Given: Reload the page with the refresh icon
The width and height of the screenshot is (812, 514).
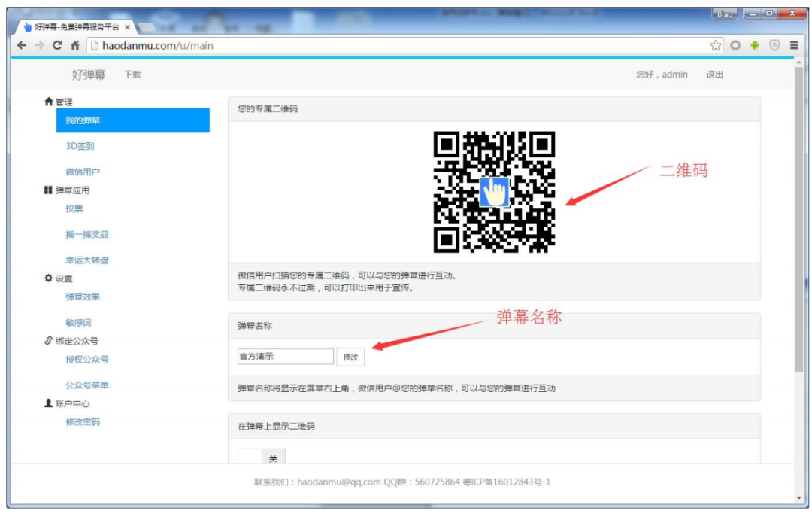Looking at the screenshot, I should coord(57,46).
